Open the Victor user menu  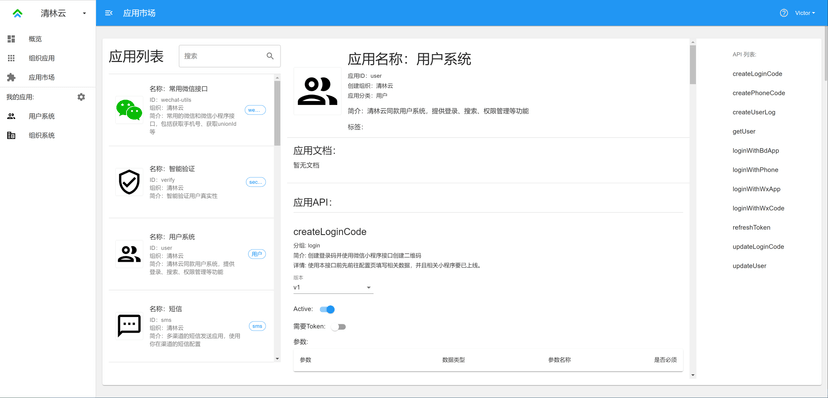tap(805, 13)
